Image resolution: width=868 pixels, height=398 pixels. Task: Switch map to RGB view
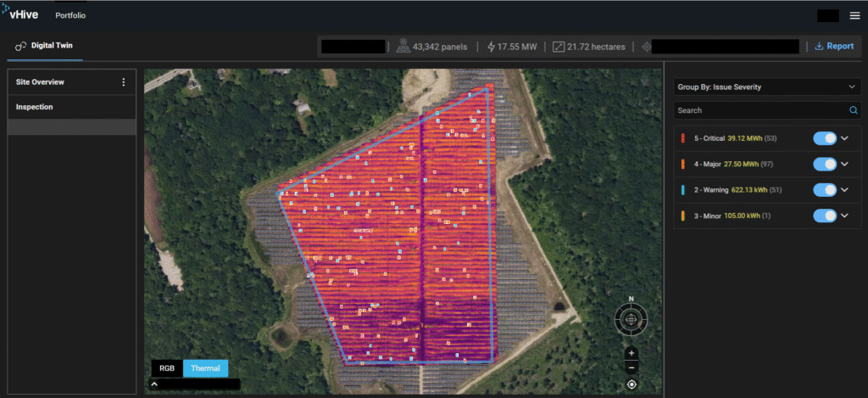click(167, 368)
